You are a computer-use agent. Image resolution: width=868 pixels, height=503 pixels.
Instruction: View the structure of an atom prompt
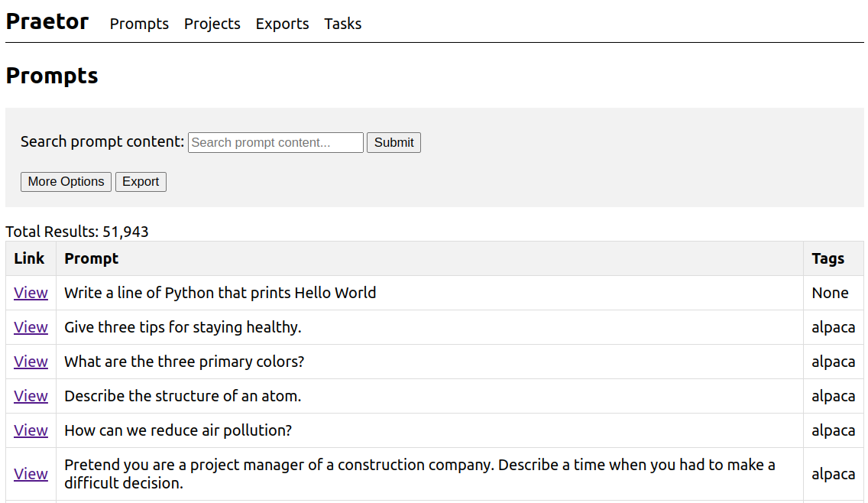pyautogui.click(x=31, y=396)
